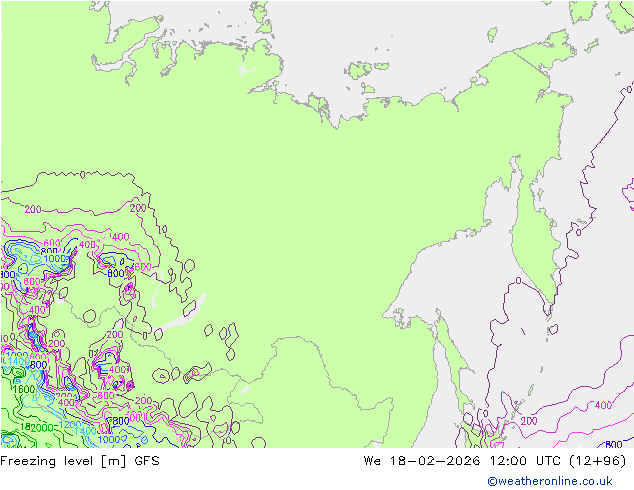Click the '400' contour label over the ocean
Image resolution: width=634 pixels, height=490 pixels.
(603, 405)
